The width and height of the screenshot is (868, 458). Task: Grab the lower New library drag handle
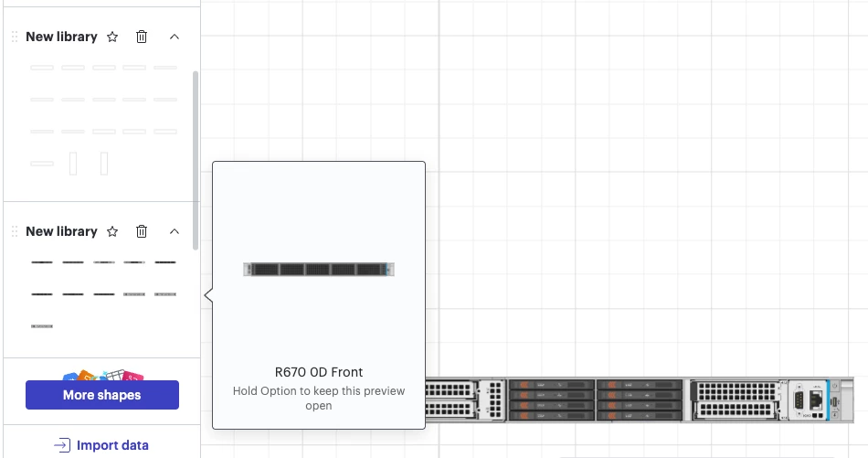coord(15,231)
